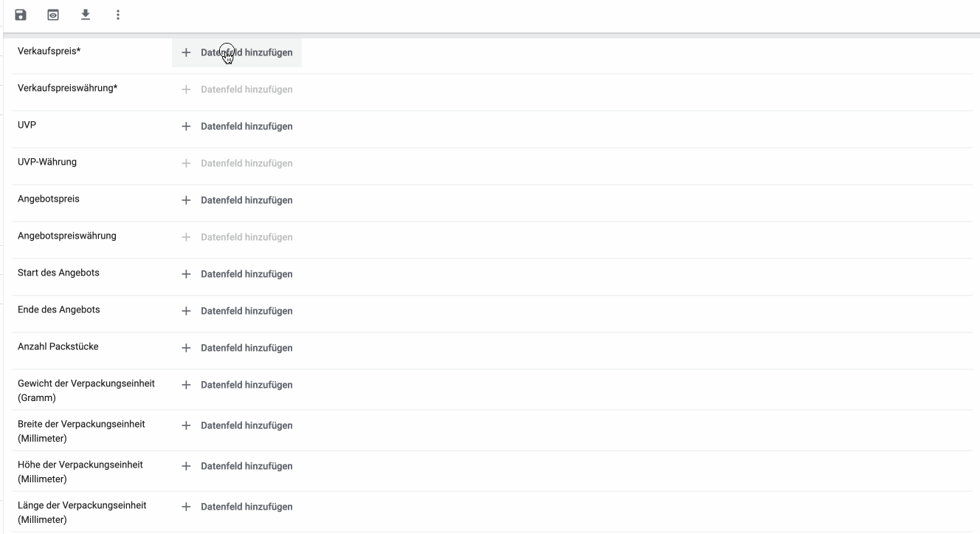
Task: Open the three-dot more options menu
Action: (x=118, y=15)
